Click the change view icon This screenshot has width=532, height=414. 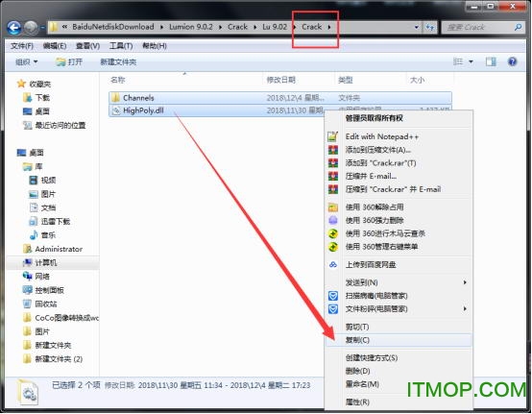tap(458, 61)
